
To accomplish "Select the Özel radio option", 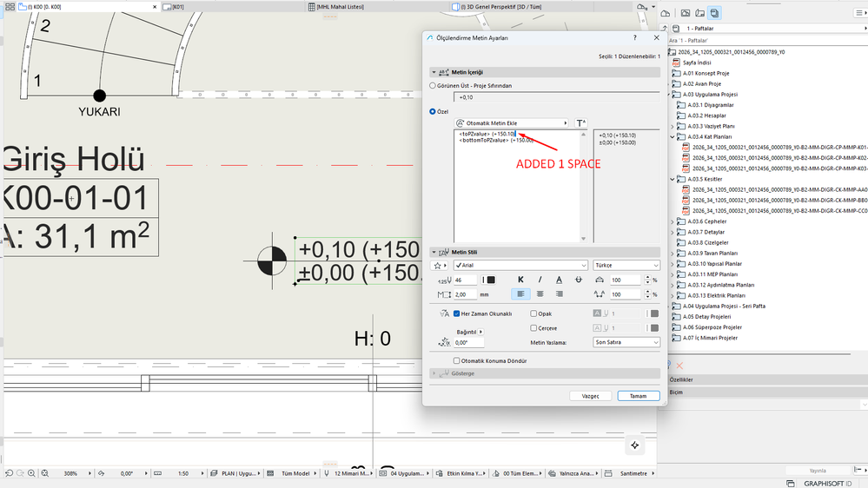I will pos(433,112).
